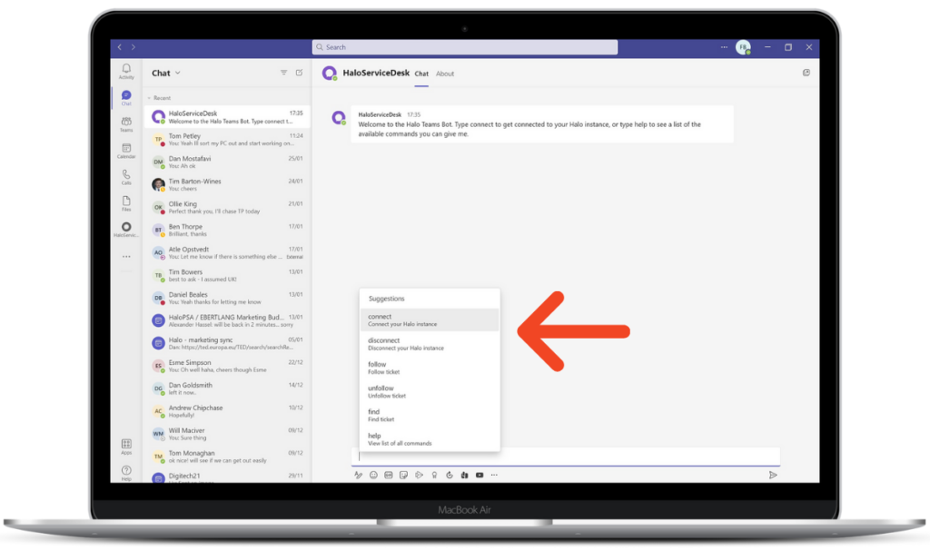Viewport: 930px width, 560px height.
Task: Open the Activity bell in sidebar
Action: pyautogui.click(x=126, y=71)
